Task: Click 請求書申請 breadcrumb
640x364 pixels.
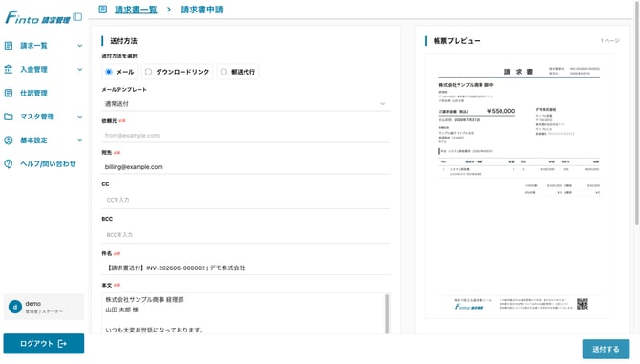Action: coord(203,10)
